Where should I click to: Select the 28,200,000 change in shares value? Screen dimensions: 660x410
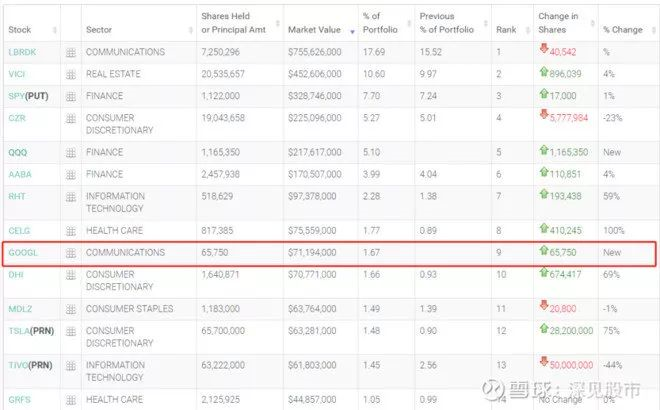pyautogui.click(x=571, y=331)
